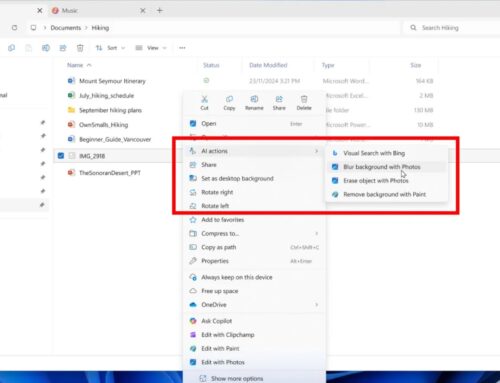Select Free up space

(254, 291)
